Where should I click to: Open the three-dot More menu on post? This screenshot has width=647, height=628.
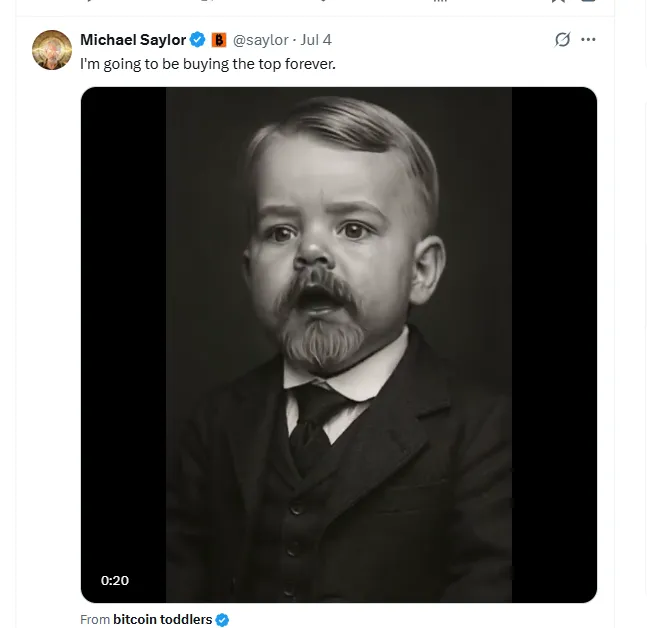coord(588,40)
